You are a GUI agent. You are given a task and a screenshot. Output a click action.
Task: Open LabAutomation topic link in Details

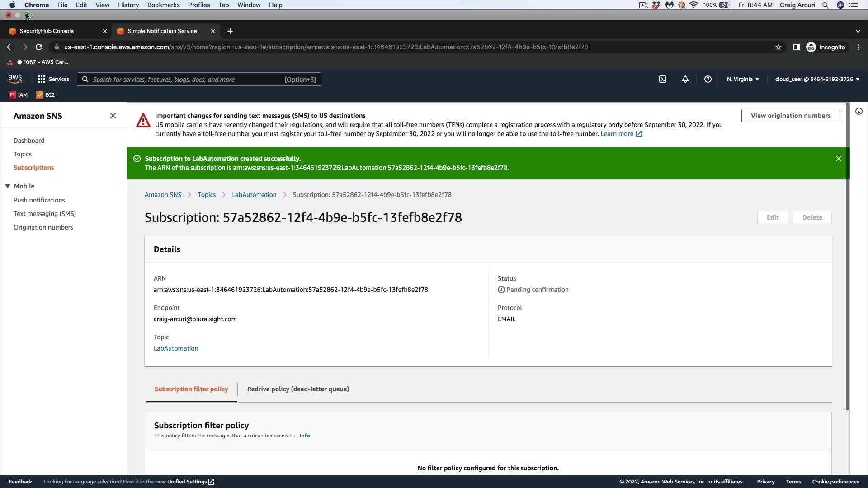click(x=176, y=348)
